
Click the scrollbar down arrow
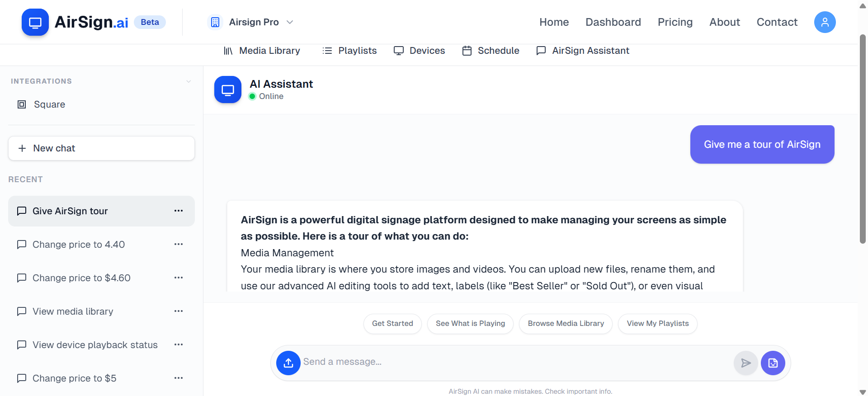pyautogui.click(x=863, y=392)
